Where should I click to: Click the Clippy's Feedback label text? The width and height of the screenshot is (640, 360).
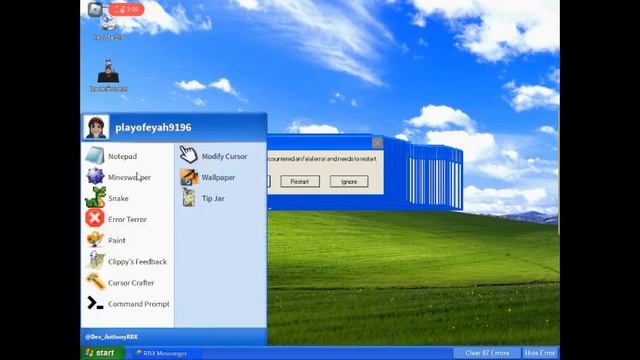pos(137,262)
